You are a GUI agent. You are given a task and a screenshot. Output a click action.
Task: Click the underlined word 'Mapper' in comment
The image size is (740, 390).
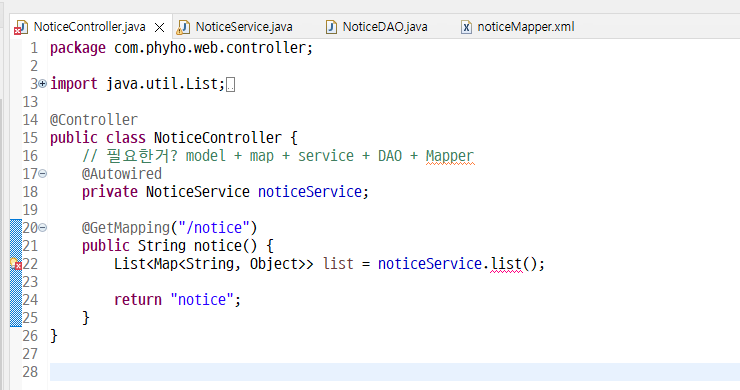click(x=450, y=156)
